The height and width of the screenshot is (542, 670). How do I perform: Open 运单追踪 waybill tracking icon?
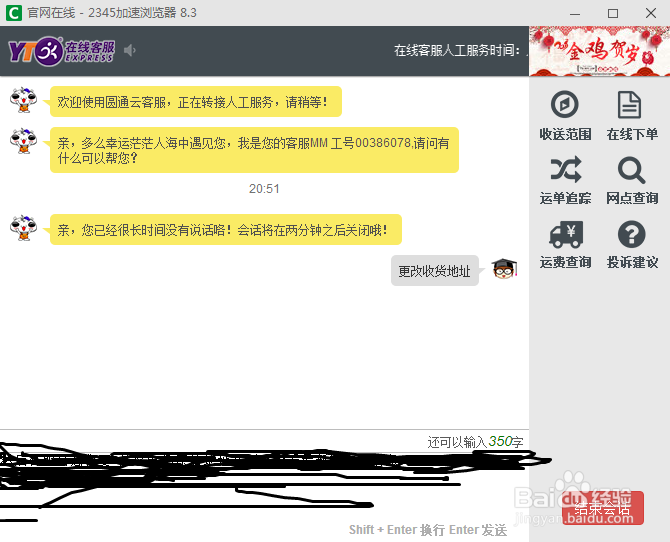(565, 169)
